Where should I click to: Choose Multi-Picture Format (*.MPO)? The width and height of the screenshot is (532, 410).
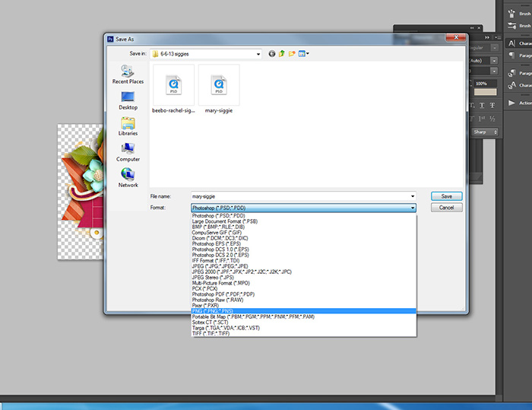click(x=303, y=283)
